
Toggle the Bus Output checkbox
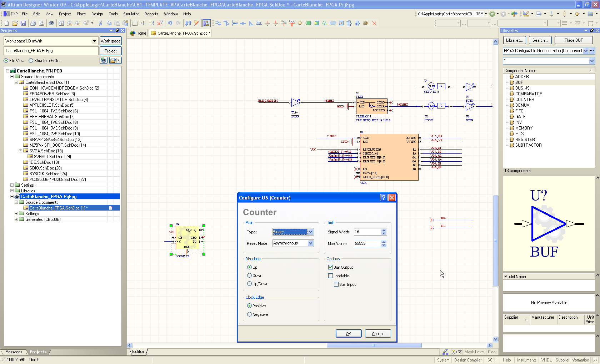(x=331, y=267)
